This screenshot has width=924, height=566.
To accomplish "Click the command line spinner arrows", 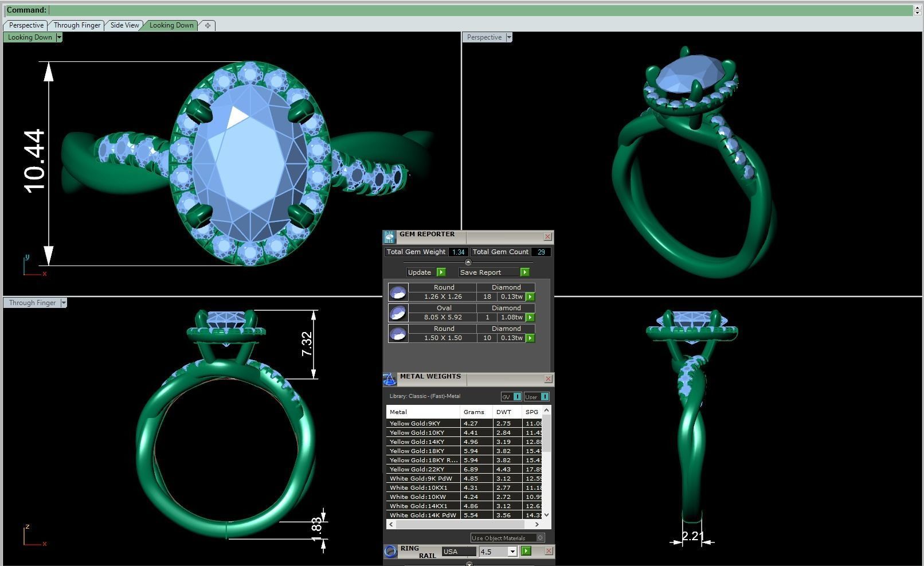I will coord(918,10).
